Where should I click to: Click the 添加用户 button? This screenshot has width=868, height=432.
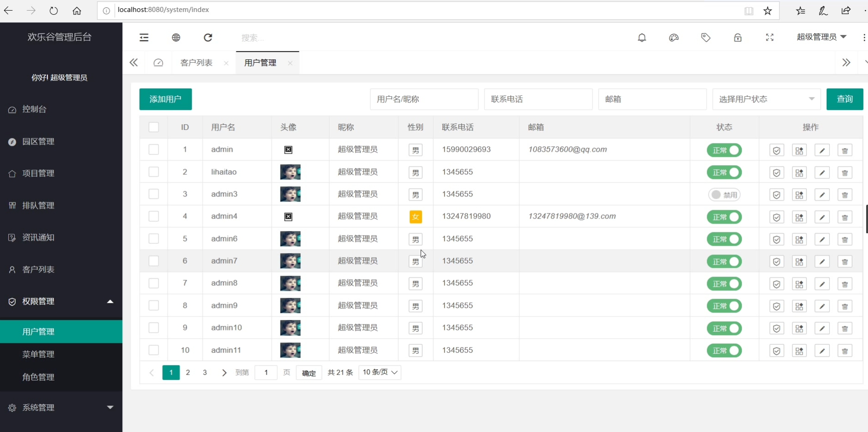(x=166, y=99)
